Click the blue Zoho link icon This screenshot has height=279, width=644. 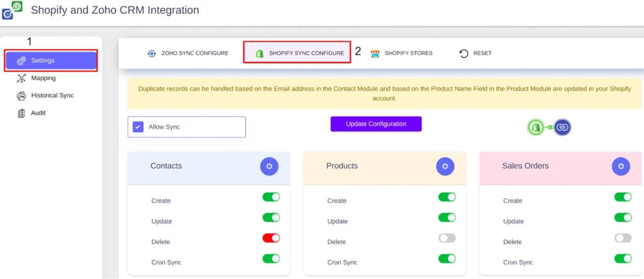562,128
